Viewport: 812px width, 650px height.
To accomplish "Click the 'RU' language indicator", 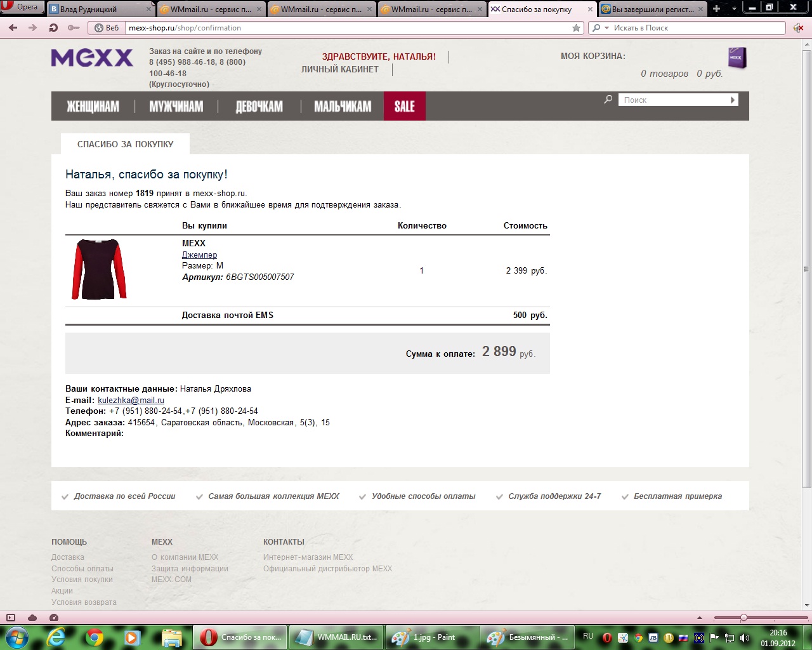I will point(588,636).
